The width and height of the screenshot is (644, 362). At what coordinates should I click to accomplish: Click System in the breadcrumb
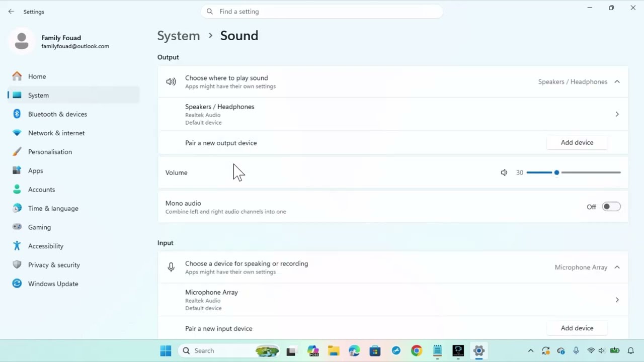pyautogui.click(x=179, y=36)
